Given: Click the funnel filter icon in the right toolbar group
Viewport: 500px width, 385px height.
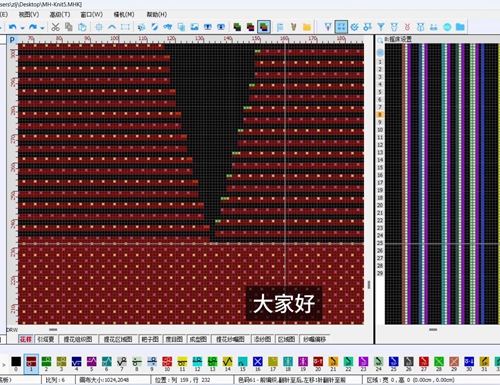Looking at the screenshot, I should point(381,27).
